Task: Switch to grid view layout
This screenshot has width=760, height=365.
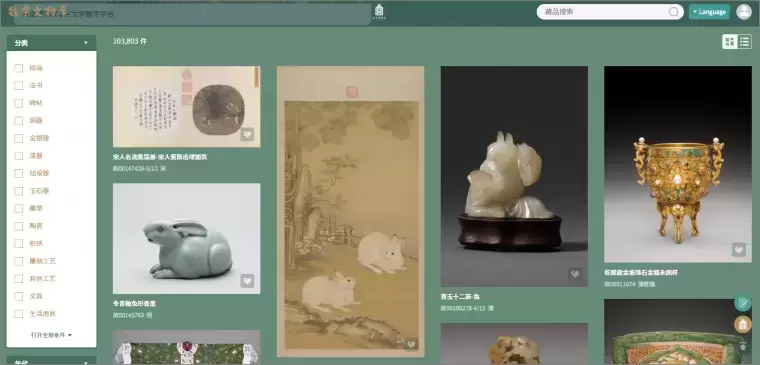Action: click(729, 42)
